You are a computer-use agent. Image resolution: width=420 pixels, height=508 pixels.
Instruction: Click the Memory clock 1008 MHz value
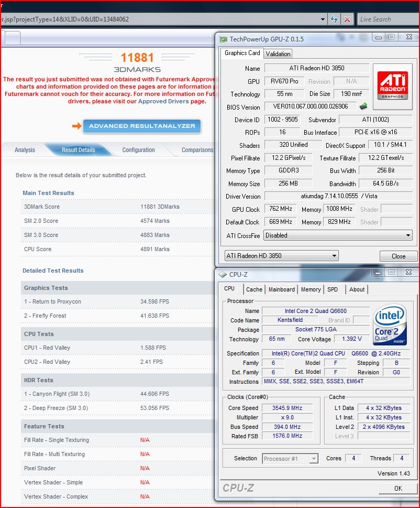click(x=339, y=209)
